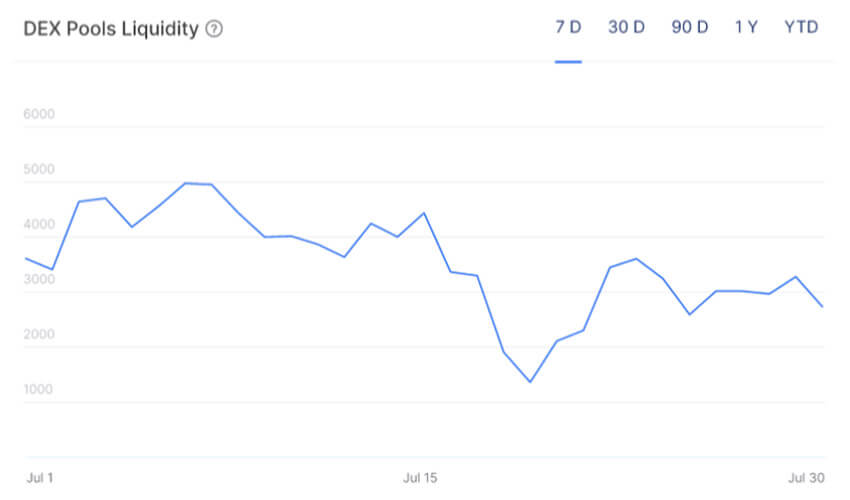Screen dimensions: 850x500
Task: Click the 5000 y-axis label
Action: 38,169
